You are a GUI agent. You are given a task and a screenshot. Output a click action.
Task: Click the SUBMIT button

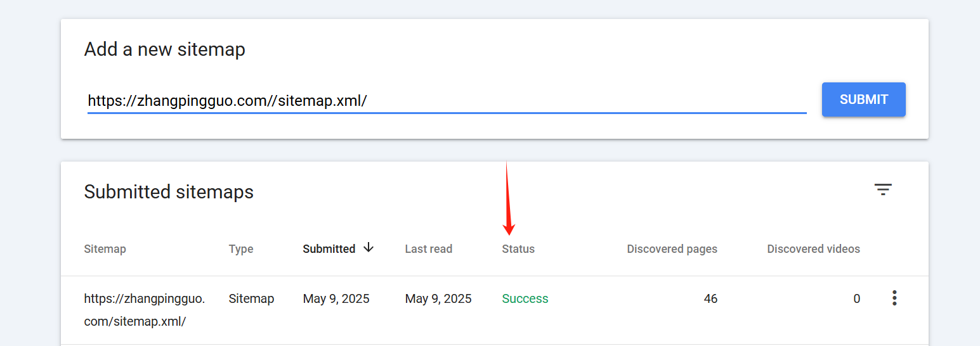click(864, 99)
